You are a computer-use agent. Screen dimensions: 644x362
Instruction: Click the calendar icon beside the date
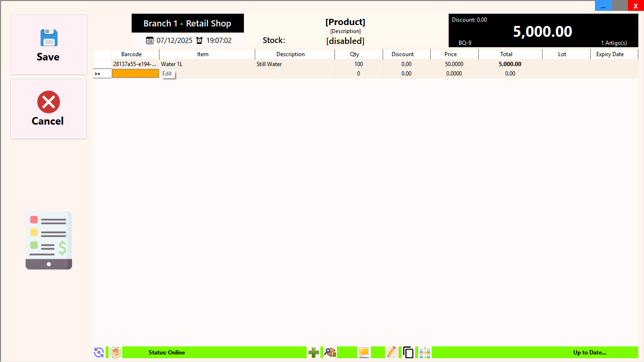(x=150, y=41)
